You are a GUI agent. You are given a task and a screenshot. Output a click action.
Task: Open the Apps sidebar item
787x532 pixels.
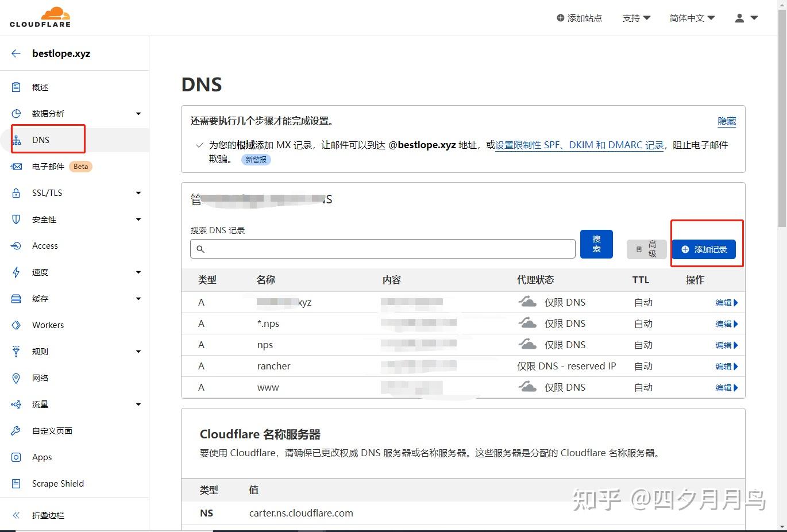(x=42, y=457)
